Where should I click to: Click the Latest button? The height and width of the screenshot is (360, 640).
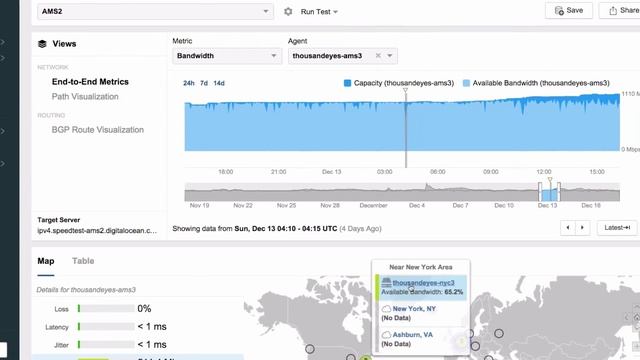(x=617, y=228)
